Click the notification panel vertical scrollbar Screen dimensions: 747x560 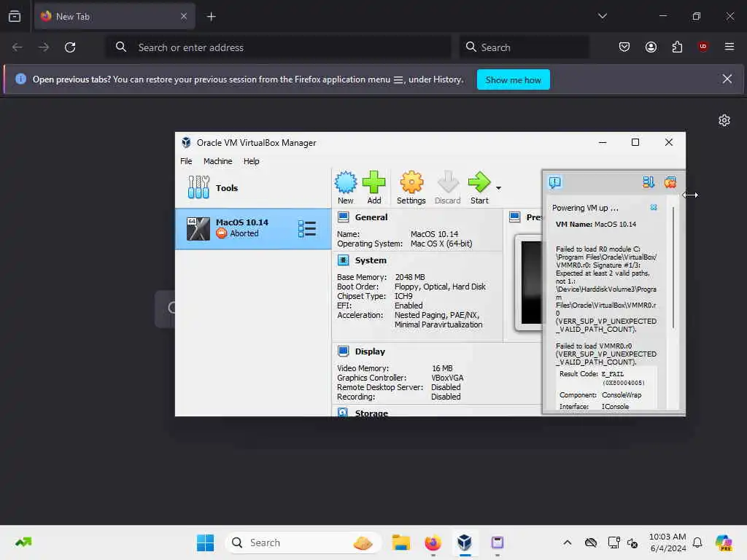(673, 268)
